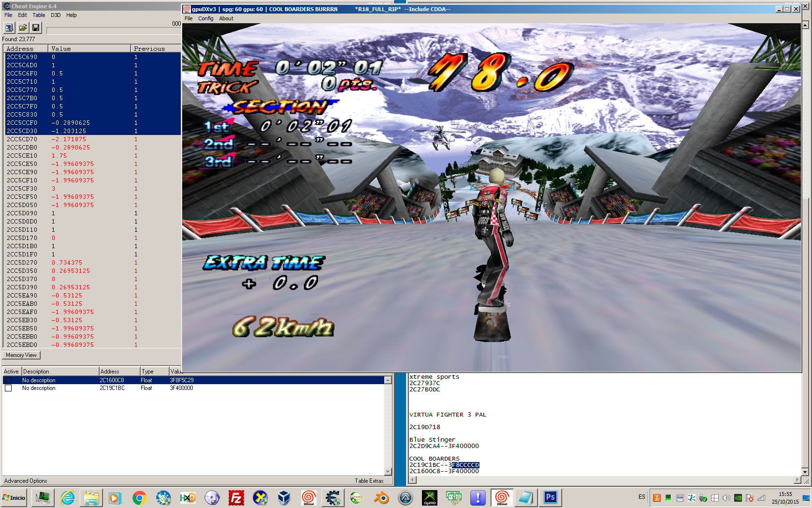Sort results by Value column header
The width and height of the screenshot is (812, 508).
[x=89, y=48]
